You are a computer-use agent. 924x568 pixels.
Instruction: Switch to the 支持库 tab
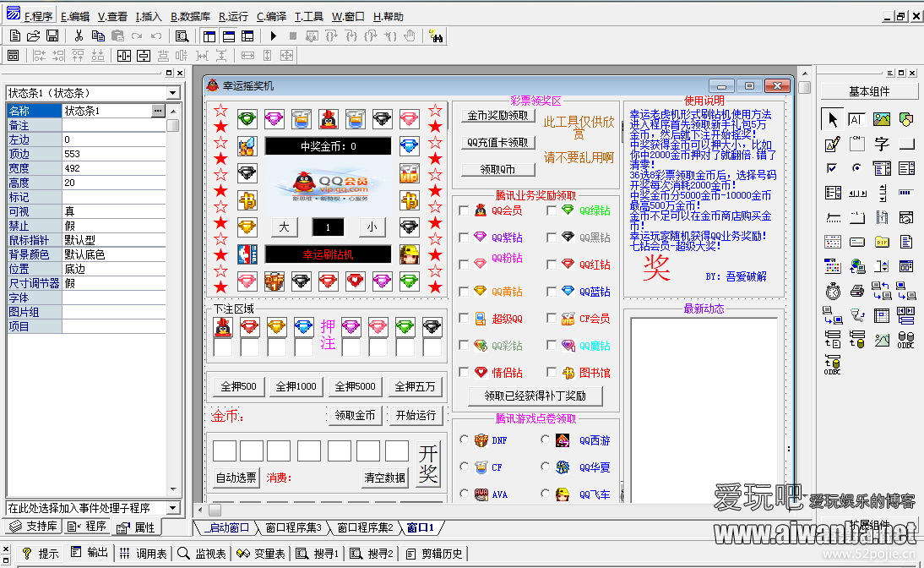pos(34,526)
